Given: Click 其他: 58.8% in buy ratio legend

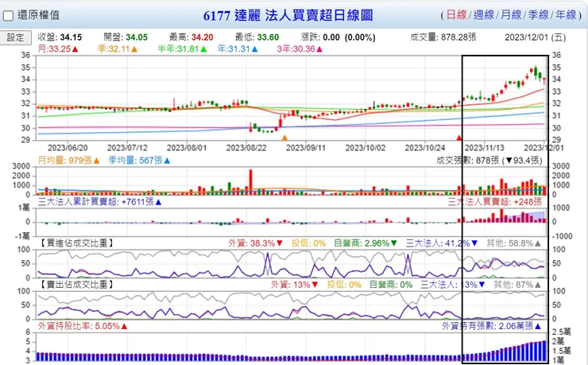Looking at the screenshot, I should pos(514,243).
